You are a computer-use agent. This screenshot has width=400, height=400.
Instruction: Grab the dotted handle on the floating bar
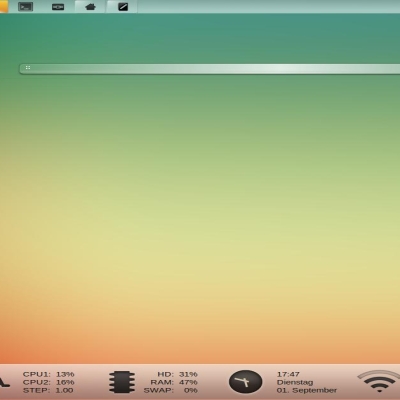point(28,68)
